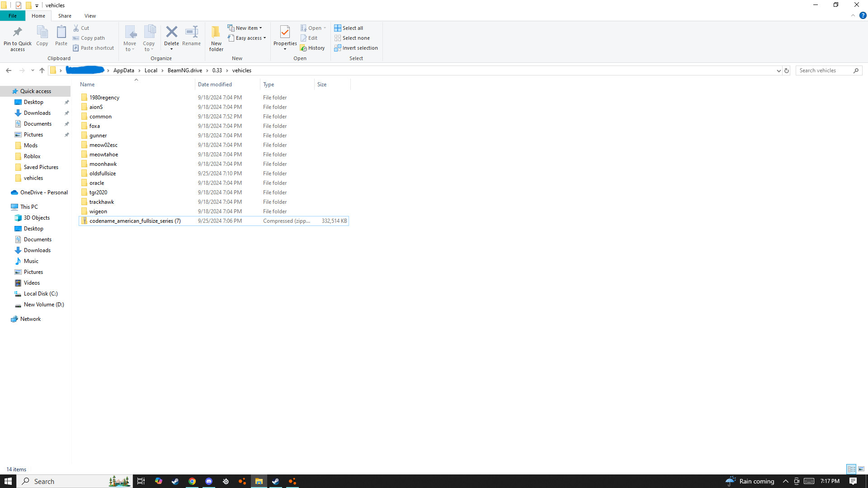Open Google Chrome from the taskbar
Image resolution: width=868 pixels, height=488 pixels.
pyautogui.click(x=192, y=481)
